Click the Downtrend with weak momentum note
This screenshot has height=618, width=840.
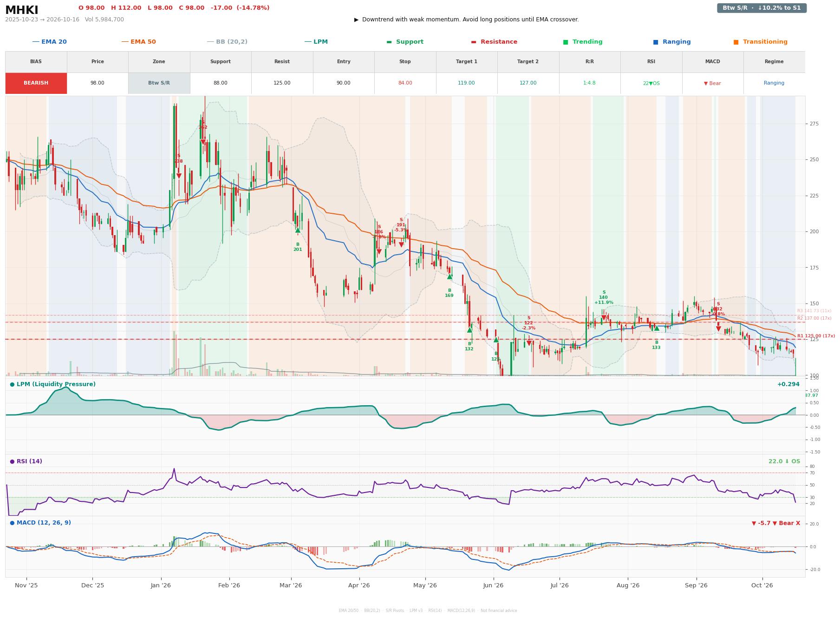467,20
